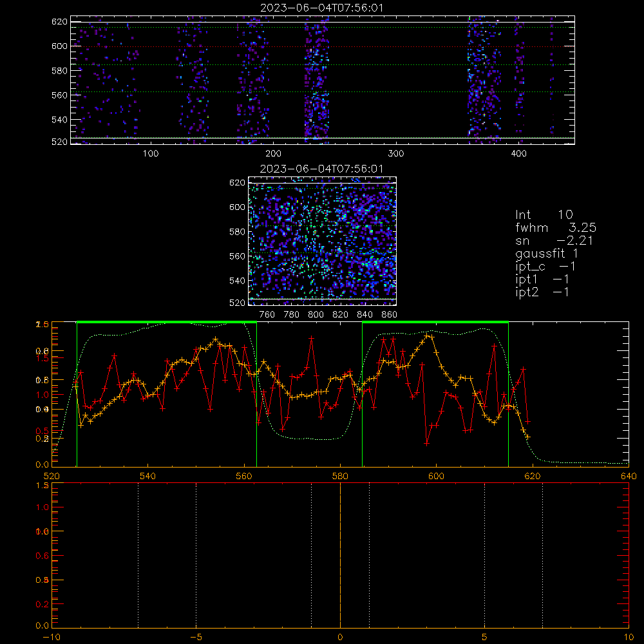Click the 800 tick label under the middle image
Viewport: 644px width, 644px height.
point(316,315)
